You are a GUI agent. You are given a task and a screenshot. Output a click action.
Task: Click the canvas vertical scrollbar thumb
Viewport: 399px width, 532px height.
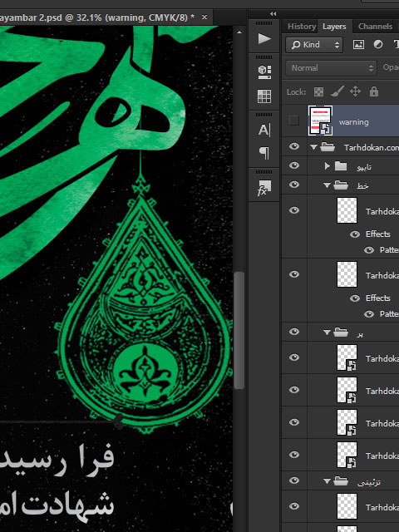click(x=239, y=331)
